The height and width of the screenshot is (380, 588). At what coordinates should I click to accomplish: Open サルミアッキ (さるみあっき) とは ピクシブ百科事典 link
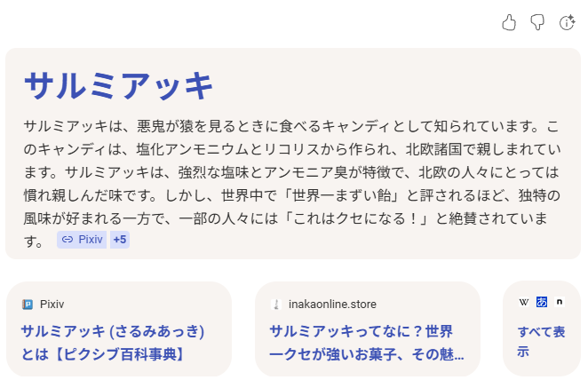tap(114, 343)
